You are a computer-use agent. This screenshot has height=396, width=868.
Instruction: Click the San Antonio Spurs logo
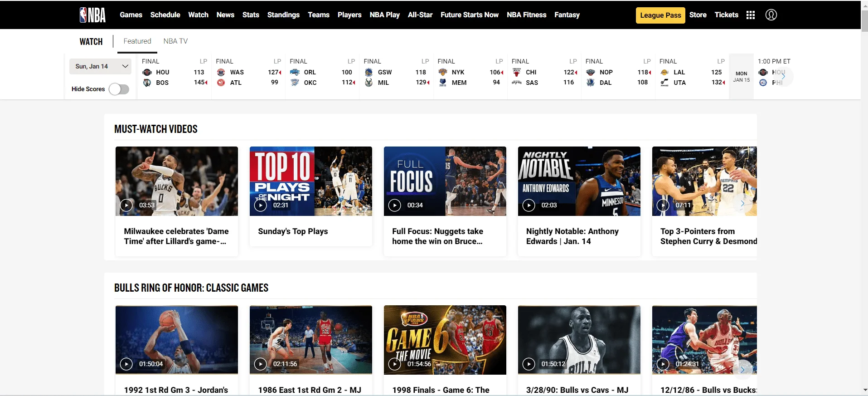(516, 83)
